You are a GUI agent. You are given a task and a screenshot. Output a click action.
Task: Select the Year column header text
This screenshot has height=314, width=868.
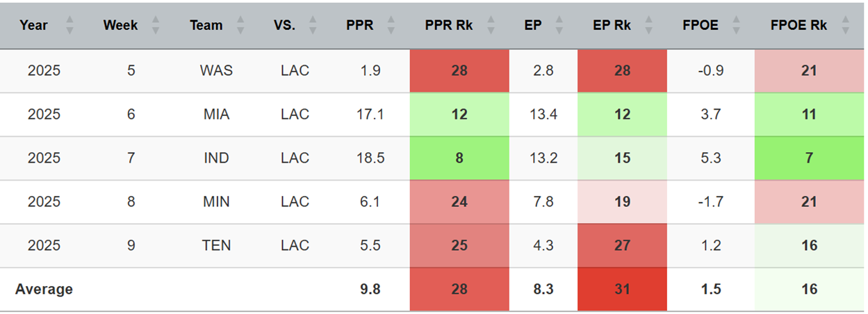[33, 26]
